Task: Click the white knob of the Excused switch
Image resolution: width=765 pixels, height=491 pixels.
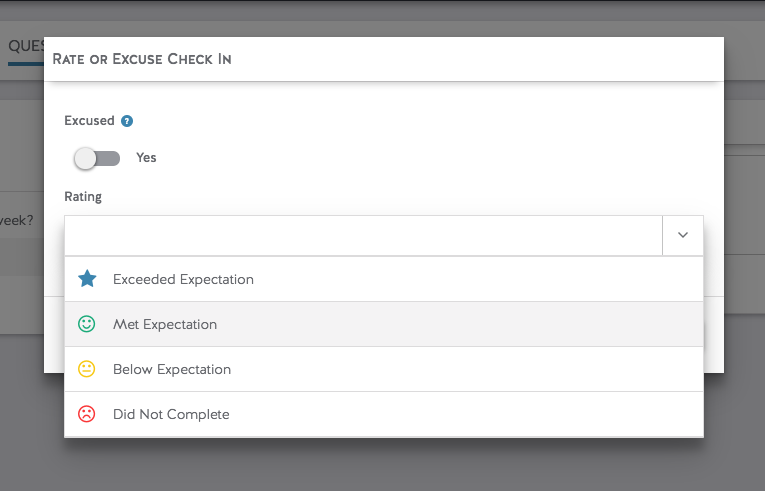Action: (86, 158)
